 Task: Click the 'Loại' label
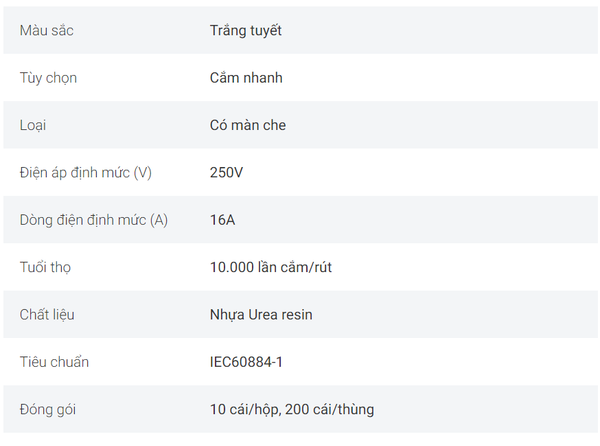33,125
